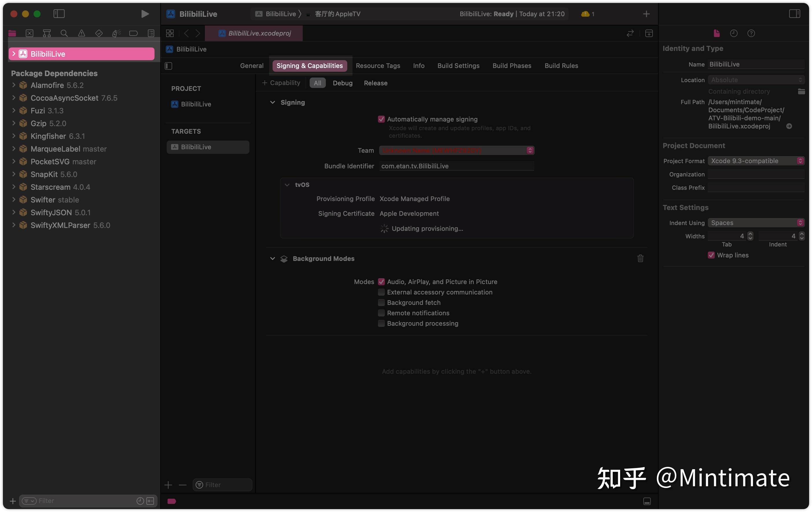Image resolution: width=812 pixels, height=512 pixels.
Task: Open the Find navigator magnifier icon
Action: pyautogui.click(x=64, y=33)
